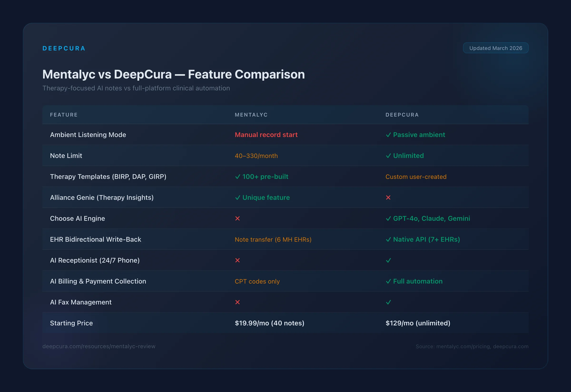Viewport: 571px width, 392px height.
Task: Click the DEEPCURA logo
Action: (64, 48)
